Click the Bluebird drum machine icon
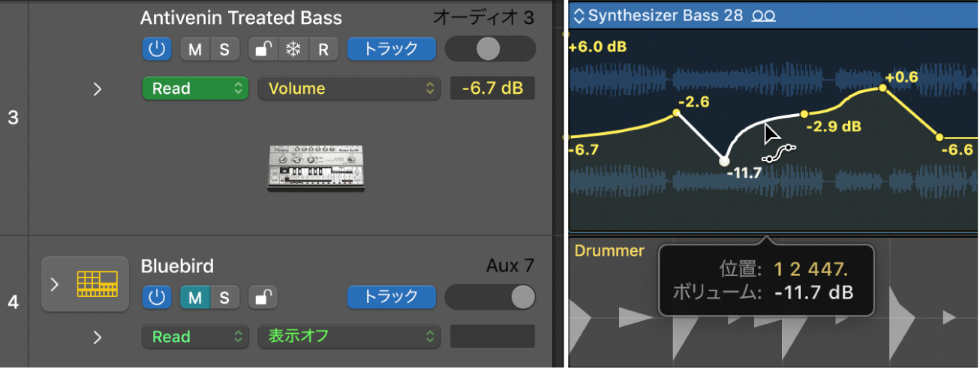 [x=97, y=285]
